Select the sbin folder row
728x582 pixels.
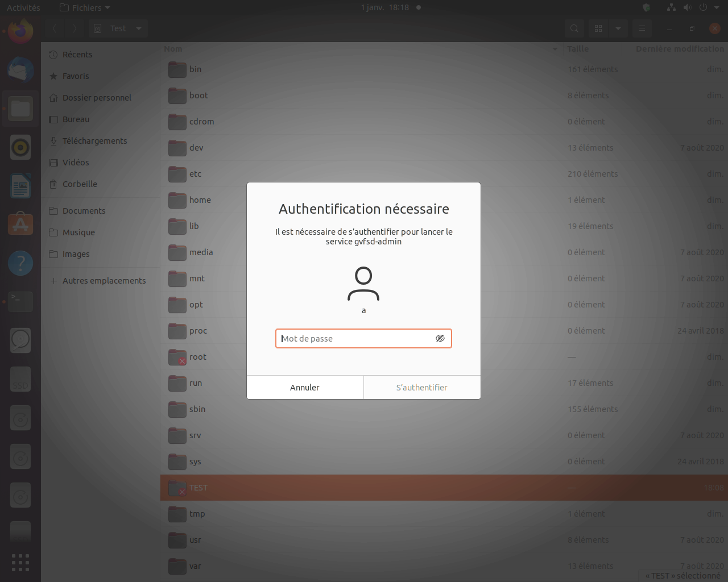(x=444, y=409)
